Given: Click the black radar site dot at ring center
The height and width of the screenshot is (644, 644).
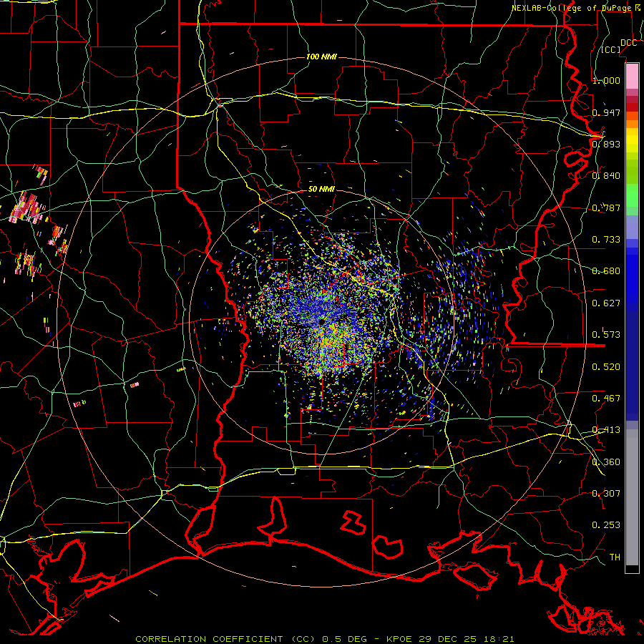Looking at the screenshot, I should click(x=322, y=323).
